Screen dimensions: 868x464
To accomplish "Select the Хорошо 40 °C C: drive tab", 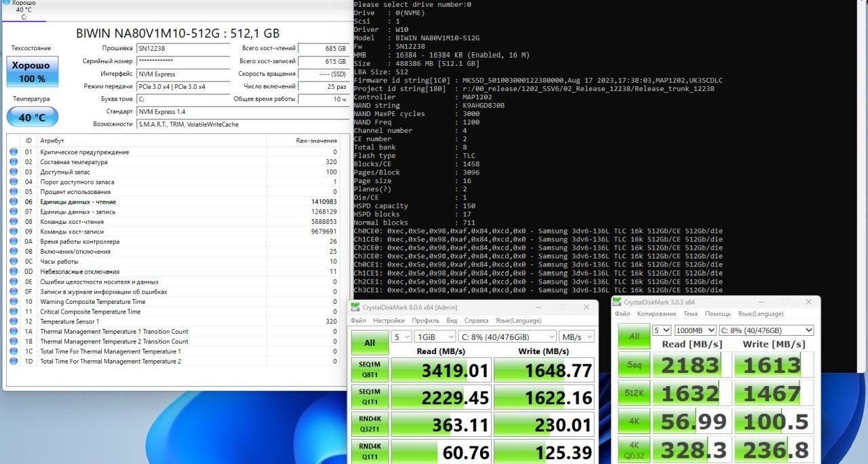I will (x=23, y=10).
